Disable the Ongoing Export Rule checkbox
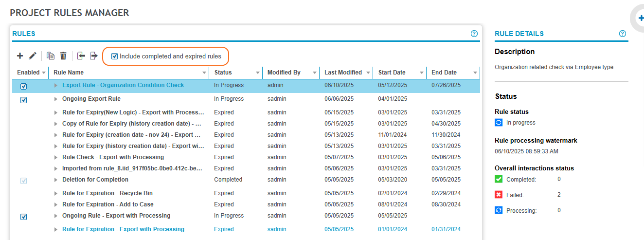 24,100
